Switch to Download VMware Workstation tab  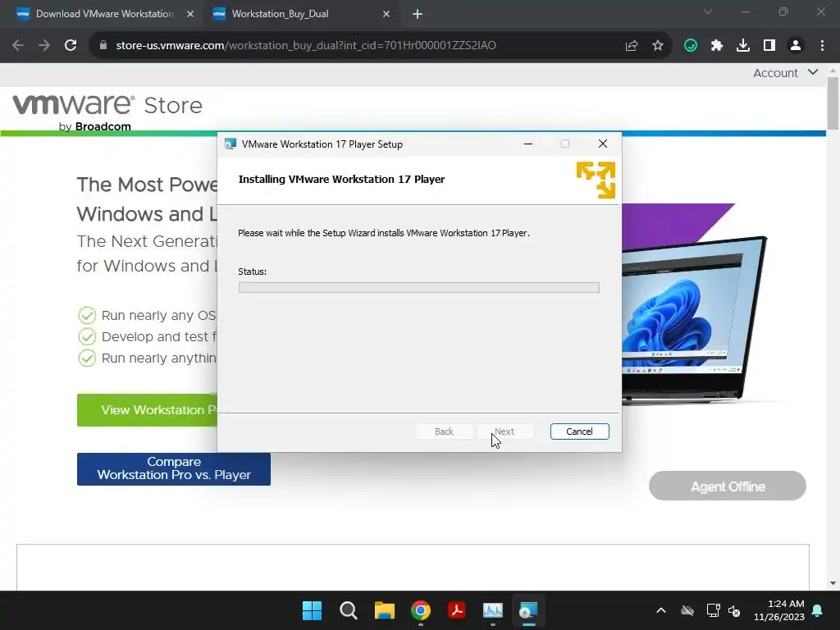104,14
